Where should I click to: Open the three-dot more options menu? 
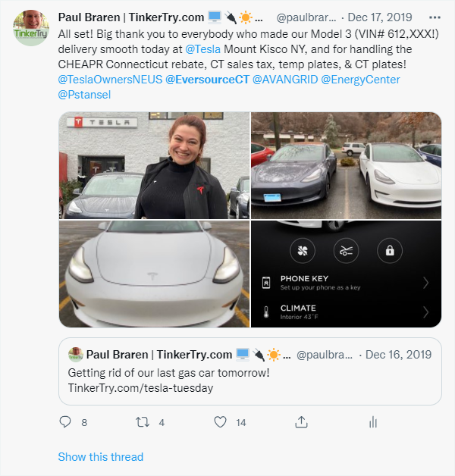click(x=435, y=17)
